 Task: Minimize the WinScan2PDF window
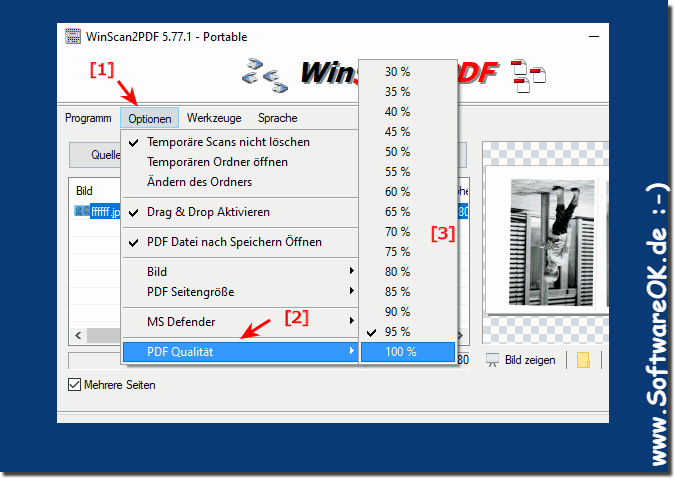coord(594,37)
